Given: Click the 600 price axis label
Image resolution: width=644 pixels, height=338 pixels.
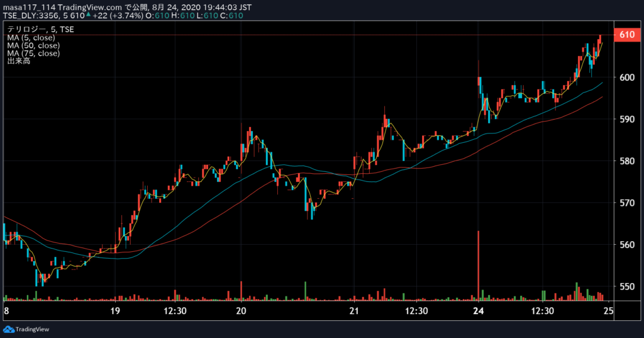Looking at the screenshot, I should point(627,77).
